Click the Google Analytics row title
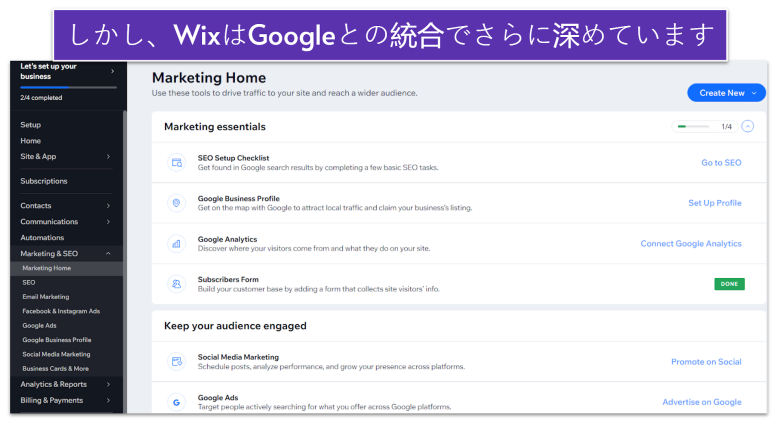 (x=227, y=239)
